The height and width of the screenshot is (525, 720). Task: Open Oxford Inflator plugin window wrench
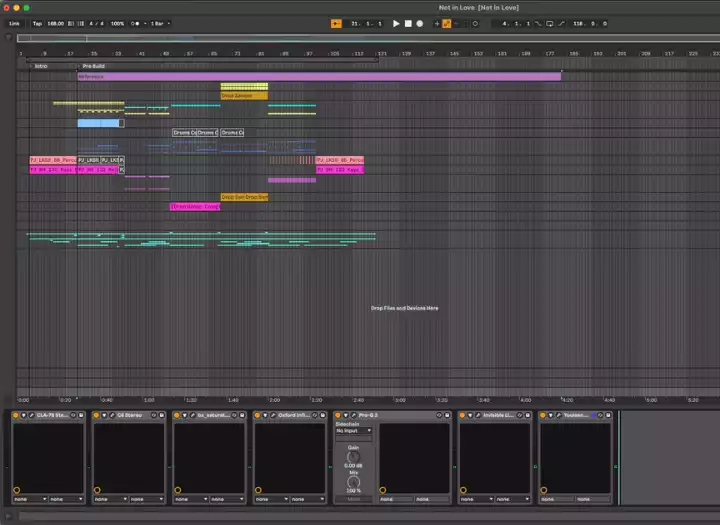273,415
